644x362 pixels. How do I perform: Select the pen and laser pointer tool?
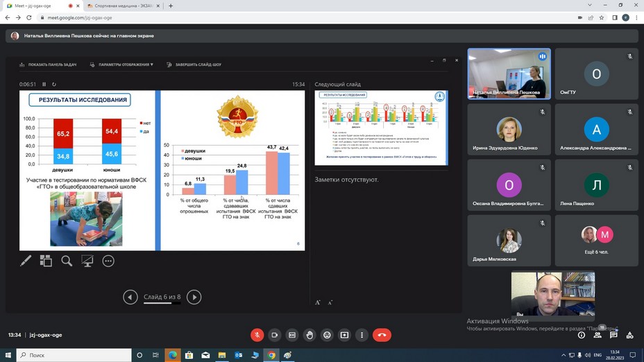point(26,261)
